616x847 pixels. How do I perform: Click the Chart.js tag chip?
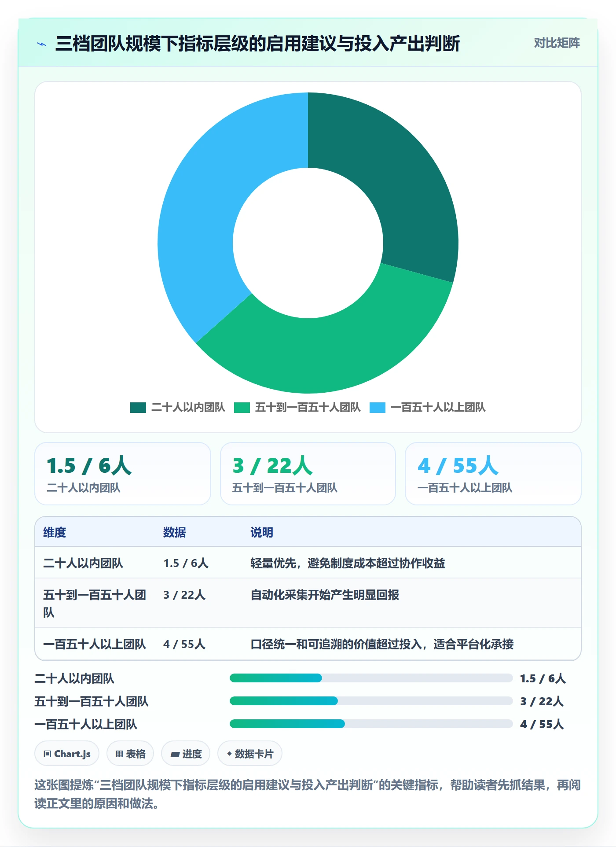(x=67, y=754)
